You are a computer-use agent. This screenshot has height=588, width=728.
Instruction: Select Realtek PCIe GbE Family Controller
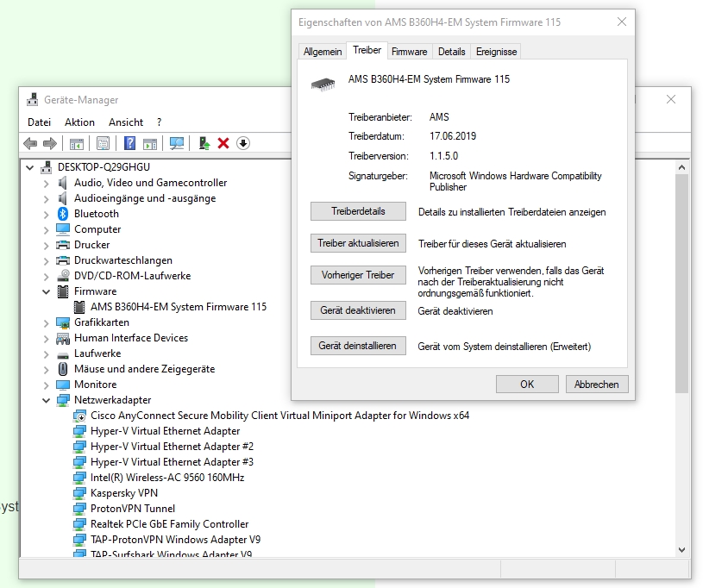[169, 524]
